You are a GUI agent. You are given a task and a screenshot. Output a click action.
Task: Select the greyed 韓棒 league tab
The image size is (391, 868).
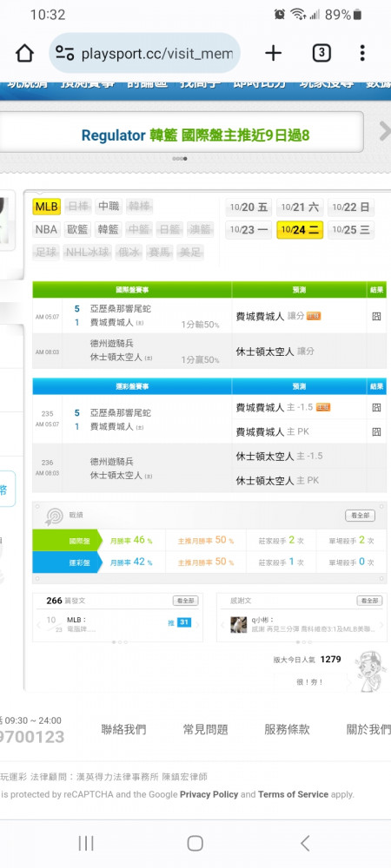pyautogui.click(x=140, y=207)
